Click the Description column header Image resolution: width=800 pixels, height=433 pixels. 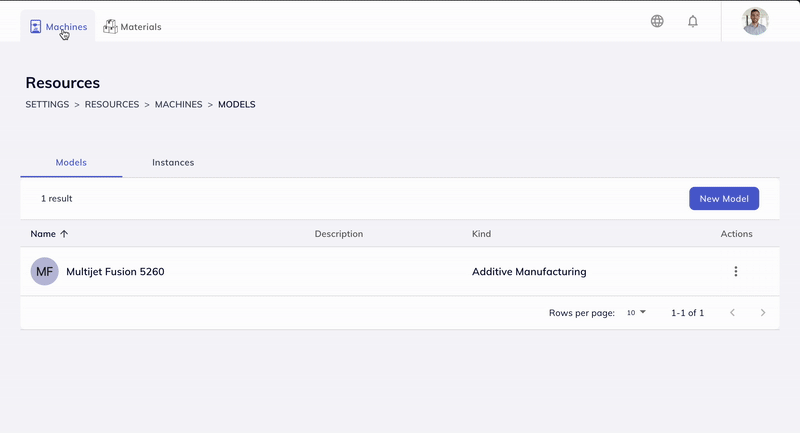pos(339,234)
